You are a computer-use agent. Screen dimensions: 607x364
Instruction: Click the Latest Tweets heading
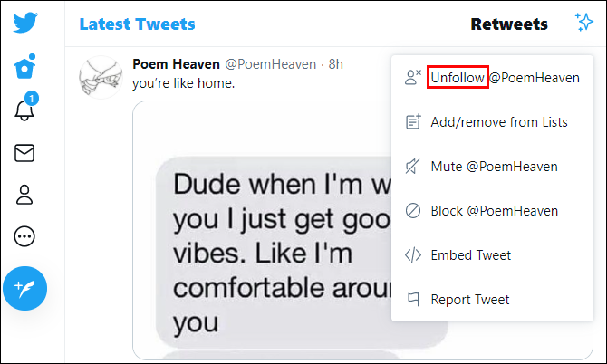click(137, 24)
